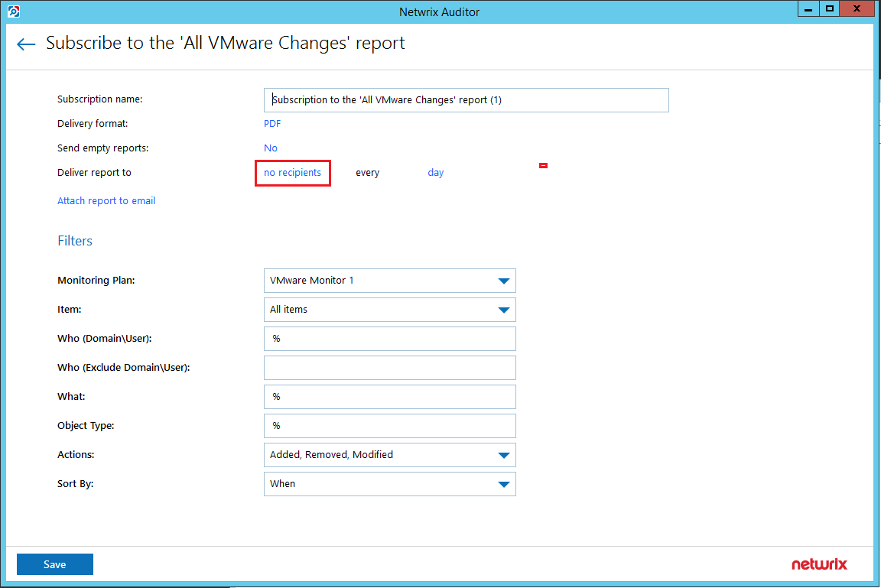Click the page title 'Subscribe to the All VMware Changes report'
Image resolution: width=881 pixels, height=588 pixels.
226,44
